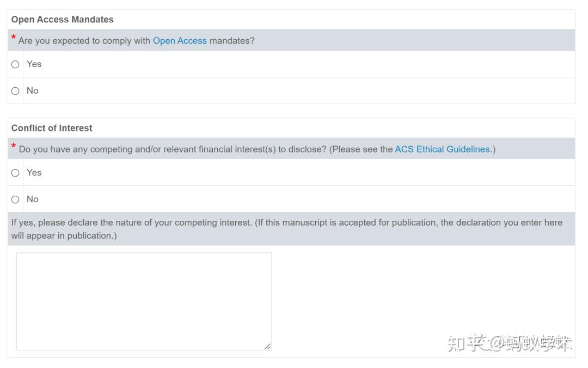The width and height of the screenshot is (588, 368).
Task: Choose No radio for competing financial interests
Action: (15, 200)
